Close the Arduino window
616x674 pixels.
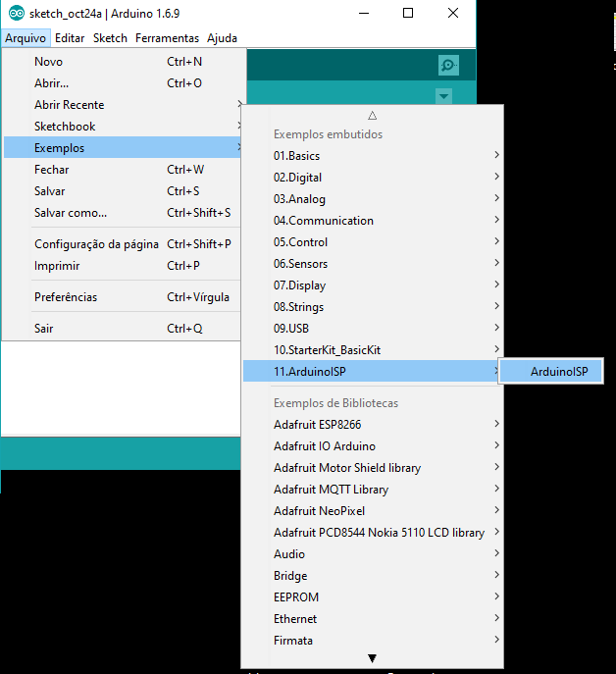tap(452, 14)
